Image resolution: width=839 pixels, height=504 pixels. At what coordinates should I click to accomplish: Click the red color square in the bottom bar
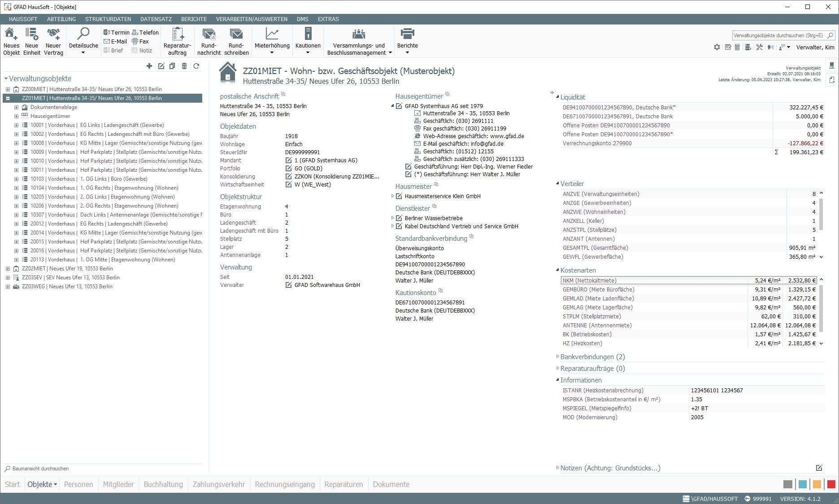click(831, 484)
